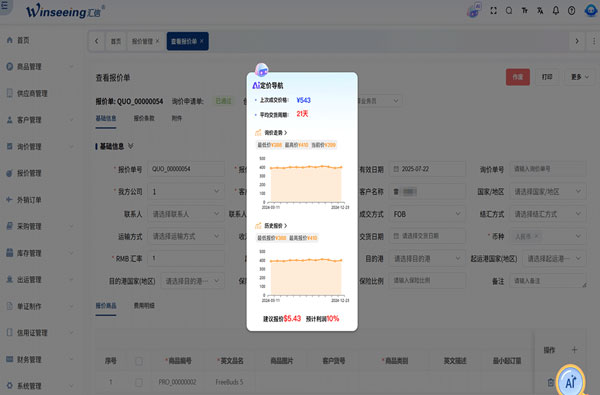The image size is (600, 395).
Task: Check the select-all checkbox in table header
Action: pos(139,361)
